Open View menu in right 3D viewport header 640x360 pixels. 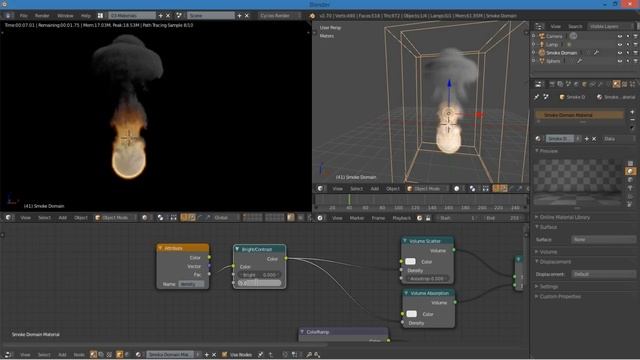[337, 189]
